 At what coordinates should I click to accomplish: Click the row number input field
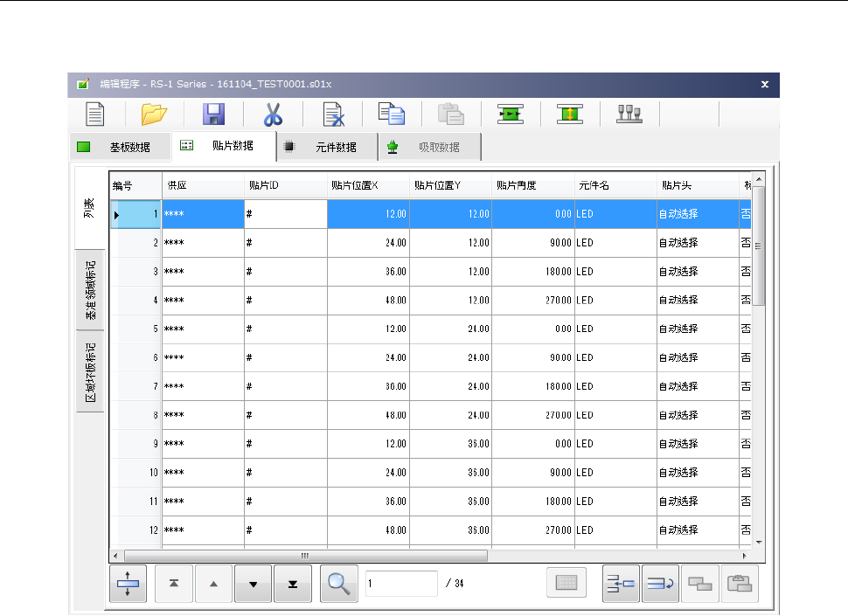(401, 584)
